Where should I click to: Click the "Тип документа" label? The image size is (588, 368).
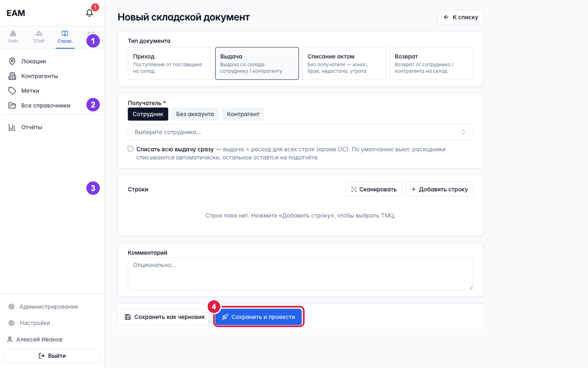pyautogui.click(x=149, y=41)
